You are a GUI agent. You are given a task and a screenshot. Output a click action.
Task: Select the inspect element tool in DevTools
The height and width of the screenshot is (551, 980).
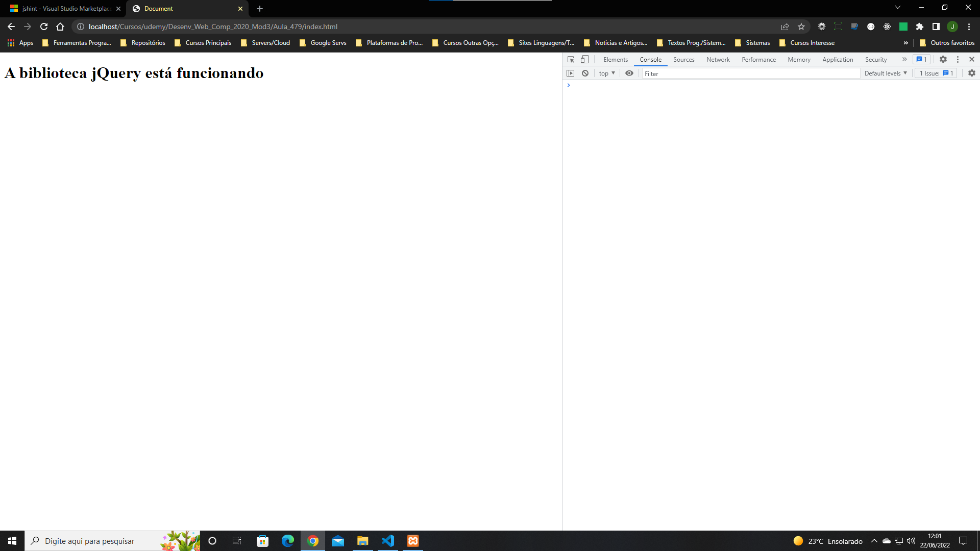click(x=571, y=60)
